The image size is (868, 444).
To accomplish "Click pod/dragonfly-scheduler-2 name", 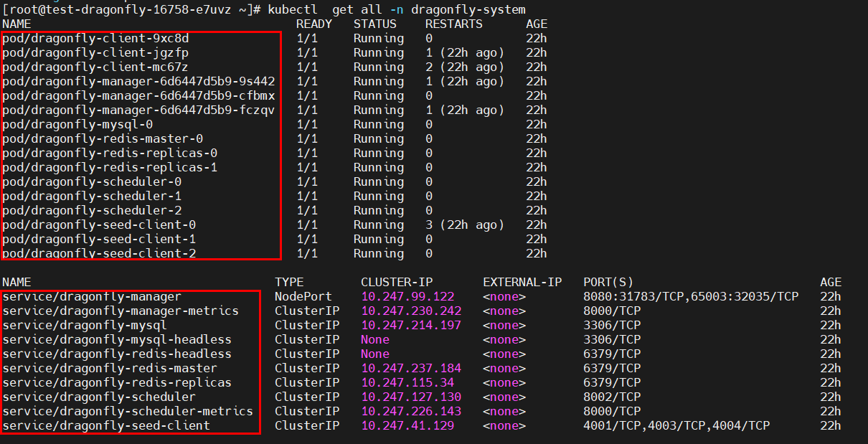I will click(92, 210).
